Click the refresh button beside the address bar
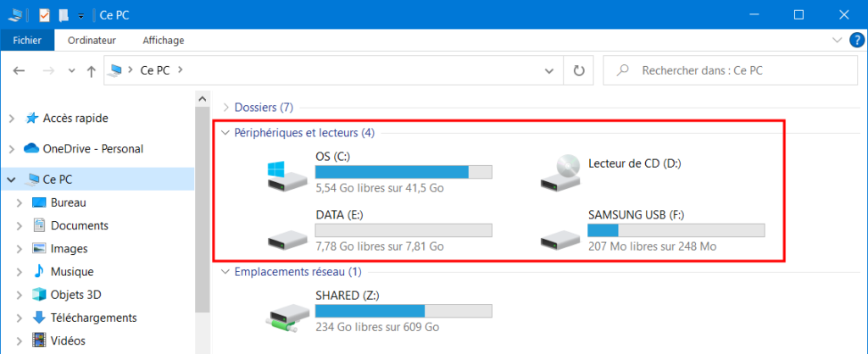 click(579, 70)
